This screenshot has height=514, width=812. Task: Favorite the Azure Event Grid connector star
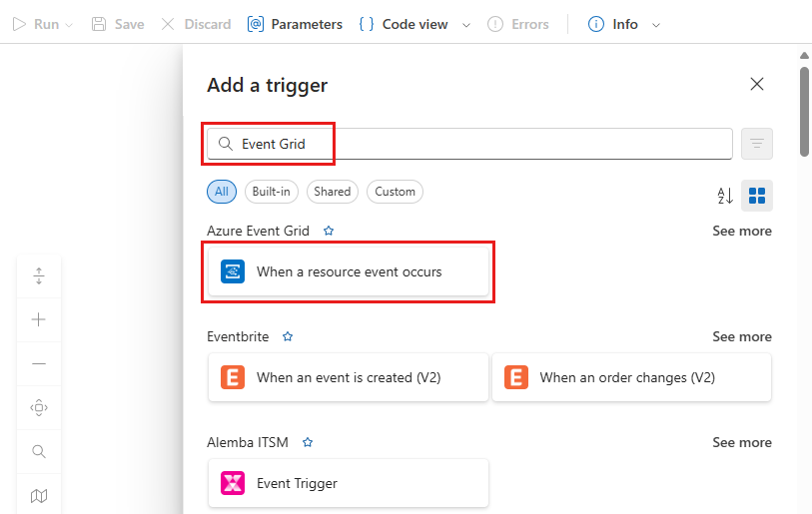tap(329, 231)
